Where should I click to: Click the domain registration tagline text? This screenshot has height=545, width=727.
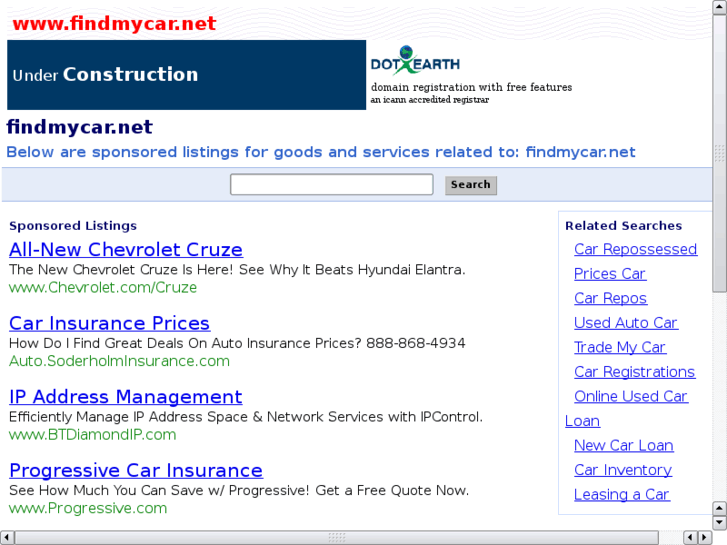(471, 87)
